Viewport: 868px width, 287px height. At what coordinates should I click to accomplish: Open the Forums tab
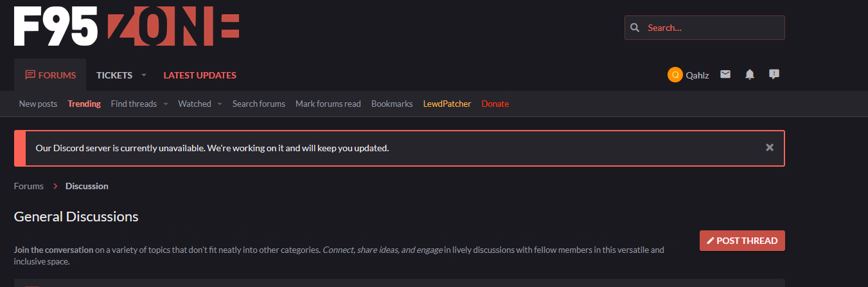point(50,75)
